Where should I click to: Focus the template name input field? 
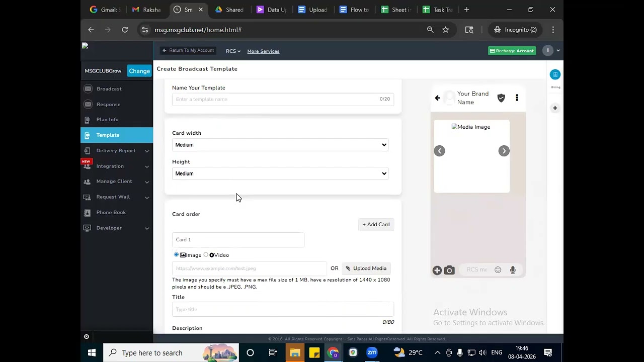[x=283, y=99]
